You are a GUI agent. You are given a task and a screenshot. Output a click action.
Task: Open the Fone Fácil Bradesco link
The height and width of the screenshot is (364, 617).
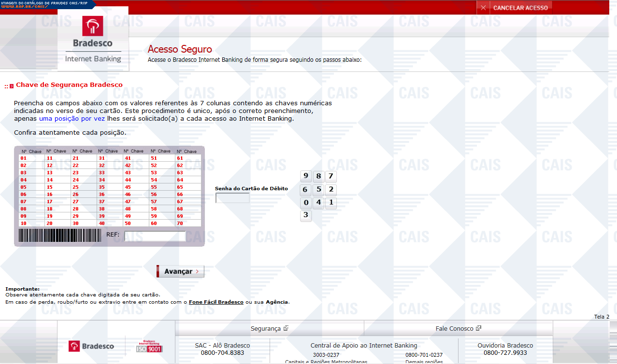tap(216, 302)
